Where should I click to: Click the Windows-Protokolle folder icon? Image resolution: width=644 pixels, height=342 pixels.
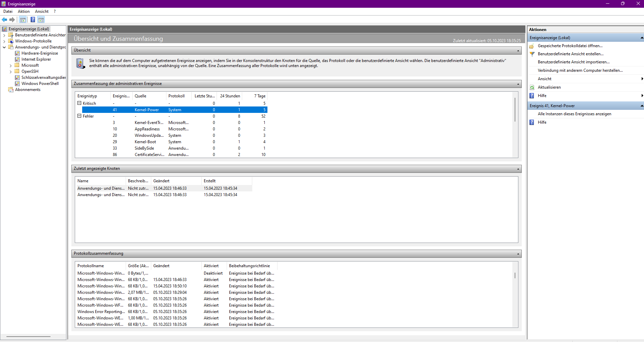click(x=11, y=41)
